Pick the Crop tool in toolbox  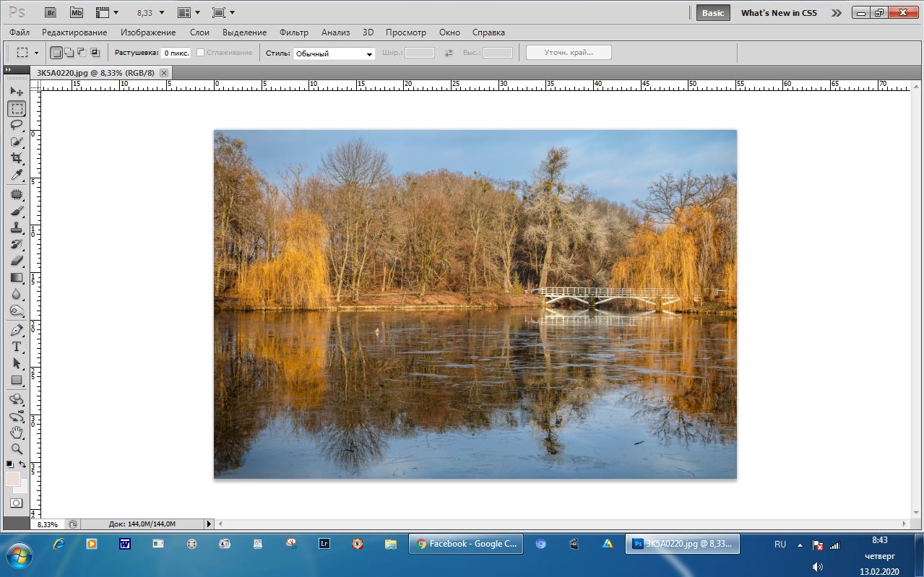(17, 158)
